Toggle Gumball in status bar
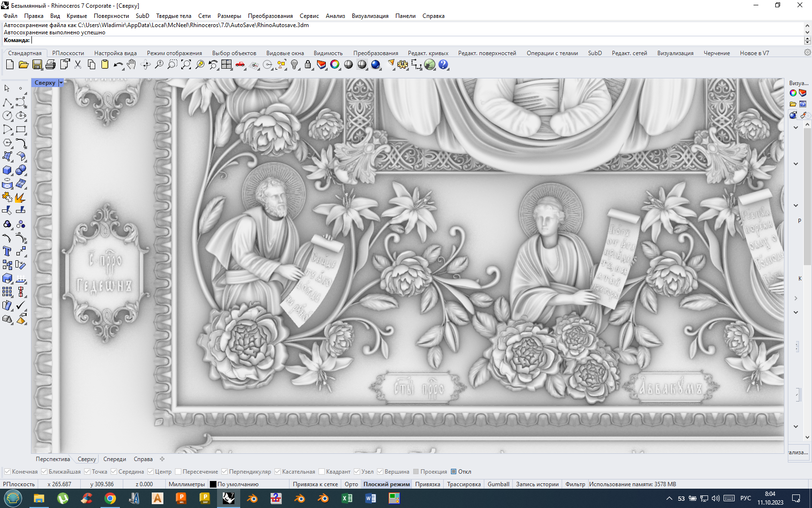Image resolution: width=812 pixels, height=508 pixels. [x=498, y=484]
